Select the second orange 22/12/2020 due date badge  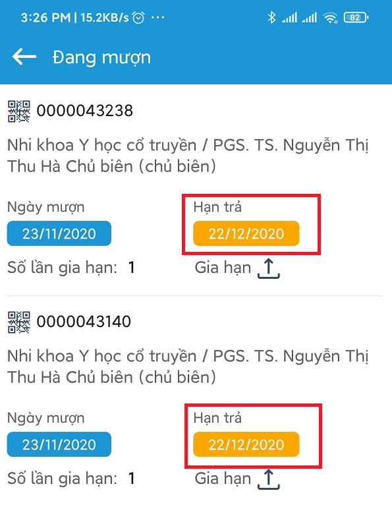tap(246, 444)
